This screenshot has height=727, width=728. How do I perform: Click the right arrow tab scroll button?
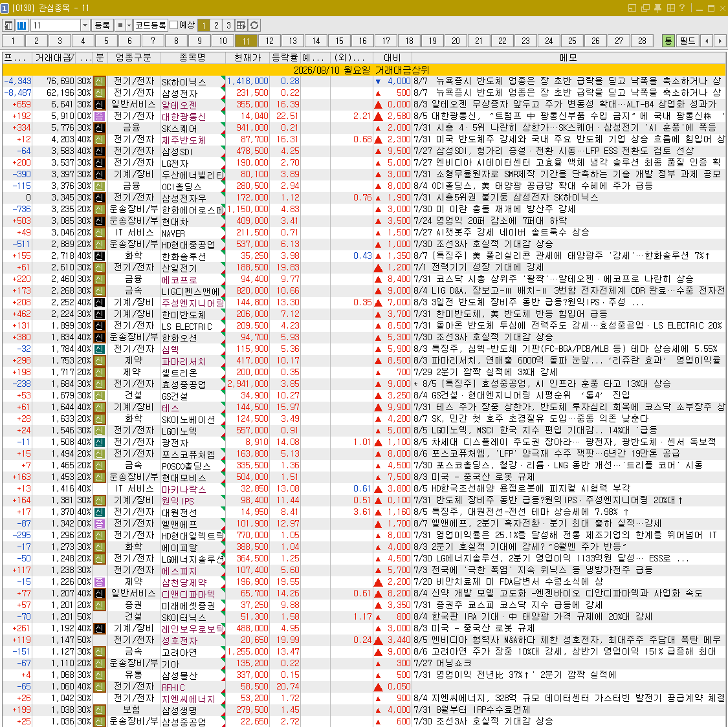click(720, 41)
